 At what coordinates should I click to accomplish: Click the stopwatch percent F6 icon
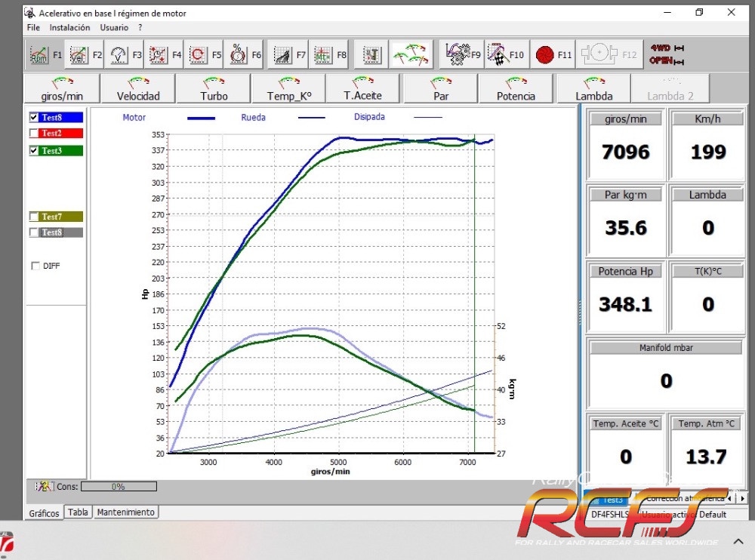point(238,54)
